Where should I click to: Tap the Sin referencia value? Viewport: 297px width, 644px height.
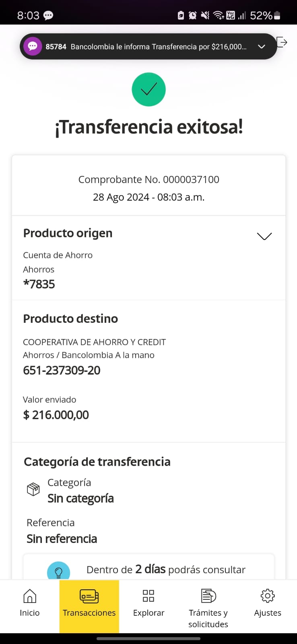(62, 539)
